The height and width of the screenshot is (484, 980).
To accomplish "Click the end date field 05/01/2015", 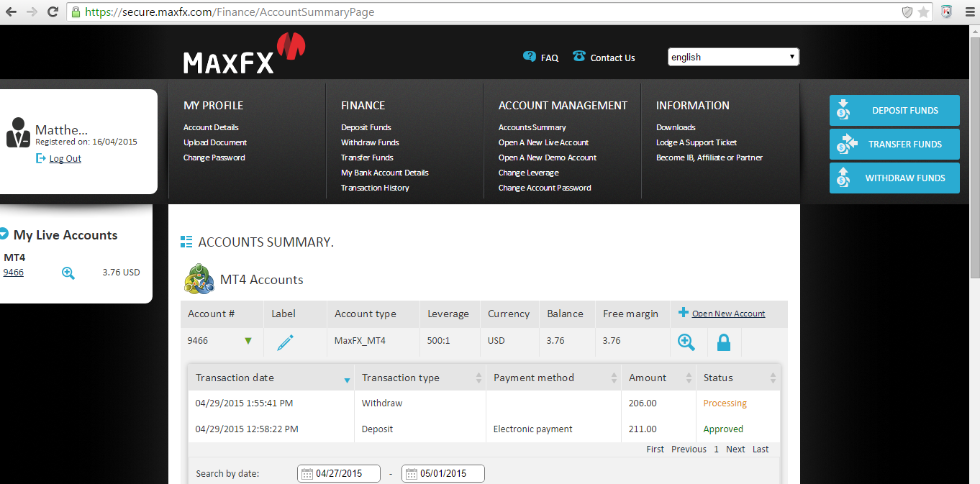I will pos(443,474).
